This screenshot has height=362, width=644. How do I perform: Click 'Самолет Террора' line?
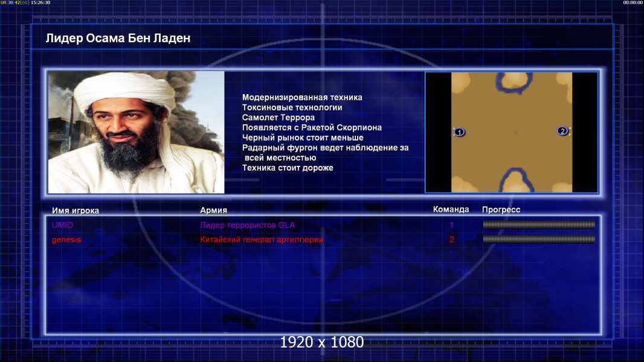coord(279,117)
